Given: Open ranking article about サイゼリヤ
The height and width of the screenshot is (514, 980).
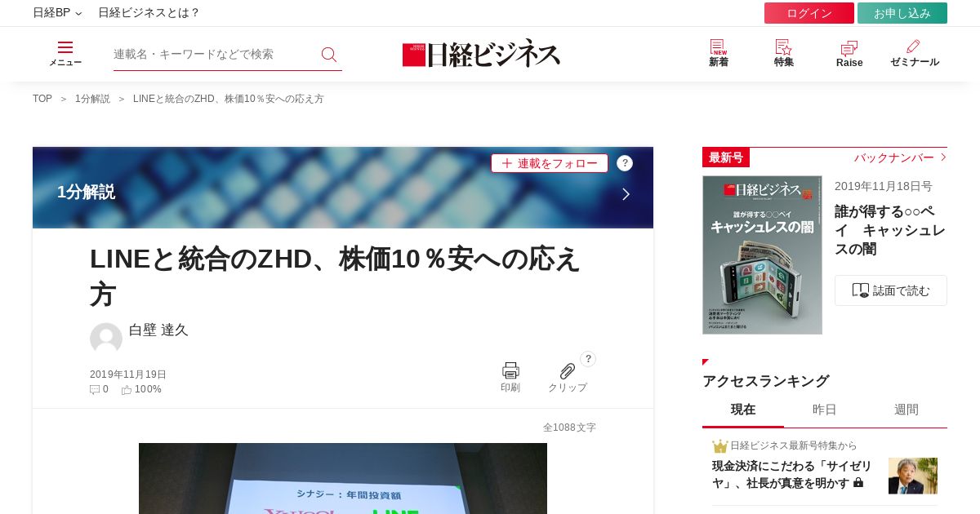Looking at the screenshot, I should point(794,474).
